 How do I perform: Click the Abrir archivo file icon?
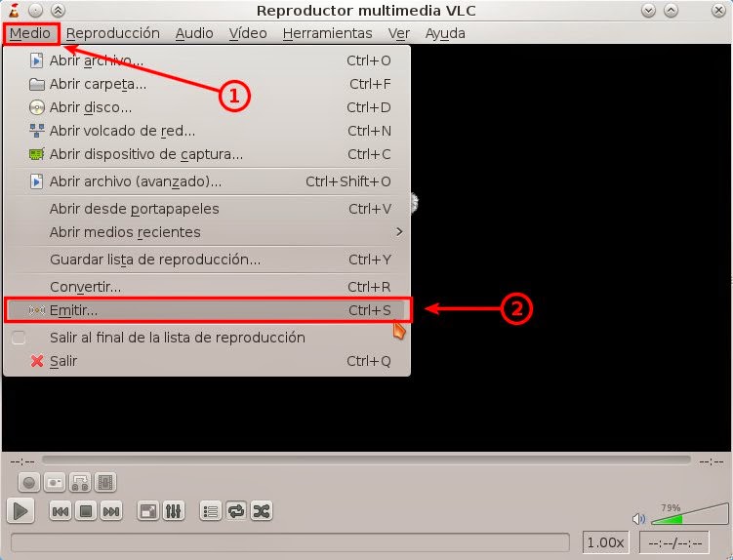(36, 60)
